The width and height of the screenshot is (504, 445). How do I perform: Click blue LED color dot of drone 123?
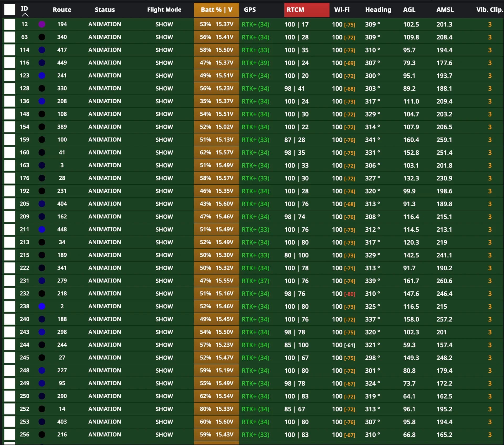(x=42, y=76)
